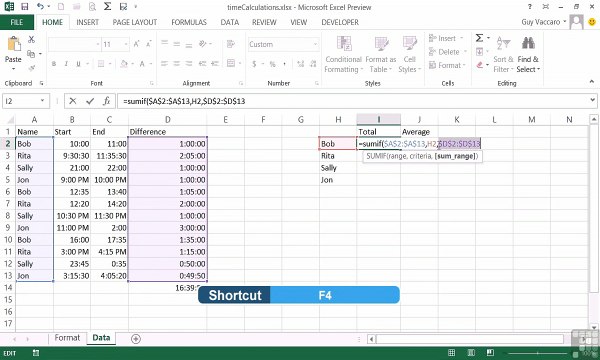Toggle Center alignment in Alignment group
The image size is (600, 360).
[x=176, y=64]
